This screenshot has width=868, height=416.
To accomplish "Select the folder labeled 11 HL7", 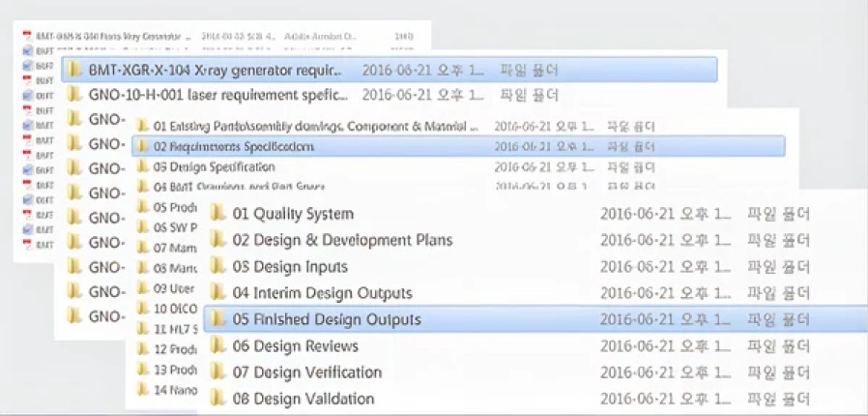I will [175, 330].
